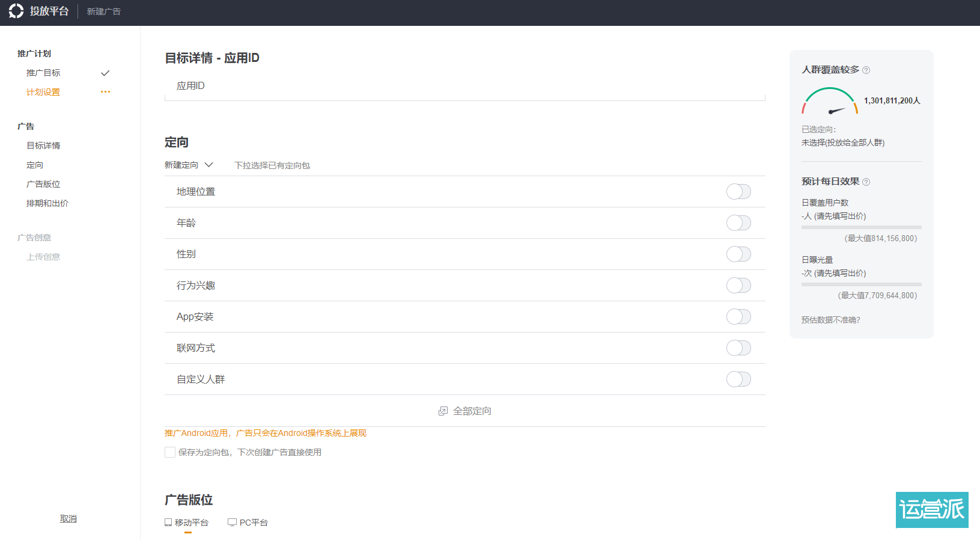Click the platform logo icon in header
This screenshot has height=540, width=980.
(x=16, y=11)
